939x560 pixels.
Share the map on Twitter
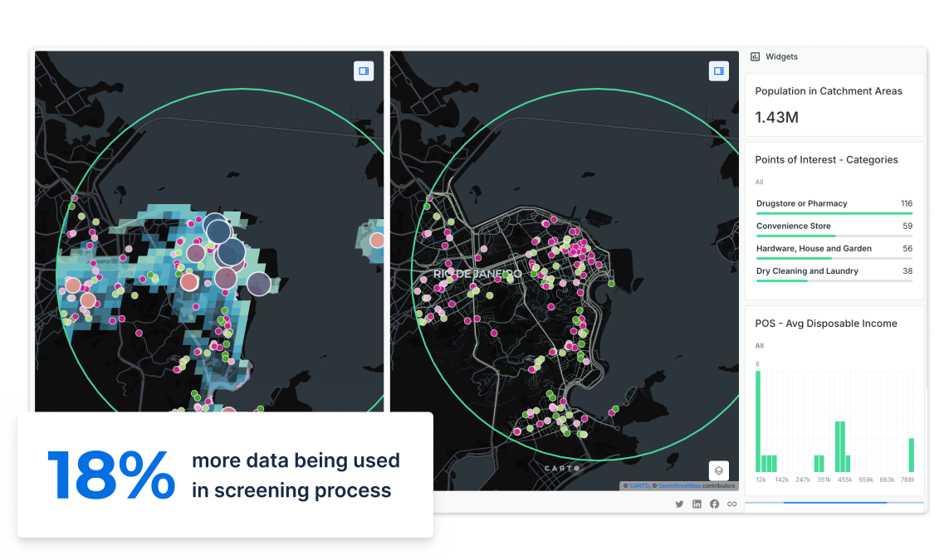pyautogui.click(x=679, y=504)
